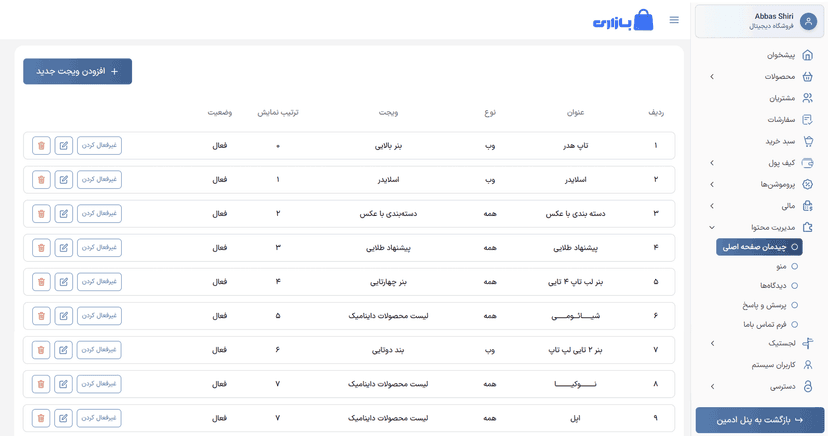Viewport: 828px width, 436px height.
Task: Click the ترتیب نمایش column header
Action: pyautogui.click(x=278, y=113)
